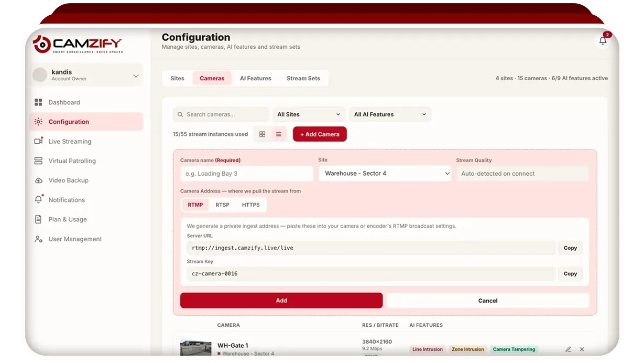
Task: Click the Plan & Usage document icon
Action: click(38, 219)
